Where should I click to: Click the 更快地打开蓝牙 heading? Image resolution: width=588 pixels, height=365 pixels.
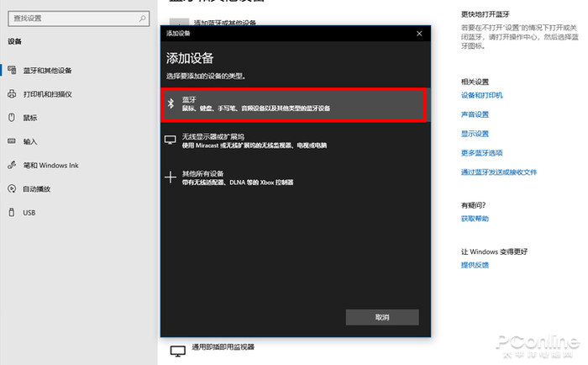tap(486, 14)
